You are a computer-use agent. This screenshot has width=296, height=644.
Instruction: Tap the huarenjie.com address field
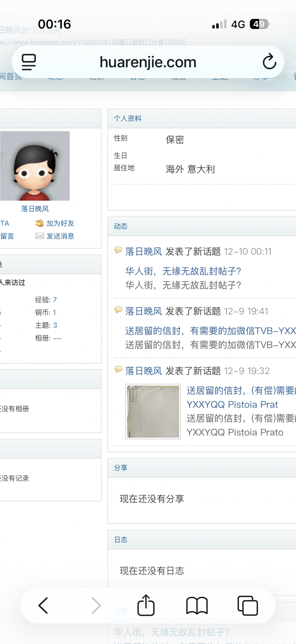pyautogui.click(x=148, y=62)
